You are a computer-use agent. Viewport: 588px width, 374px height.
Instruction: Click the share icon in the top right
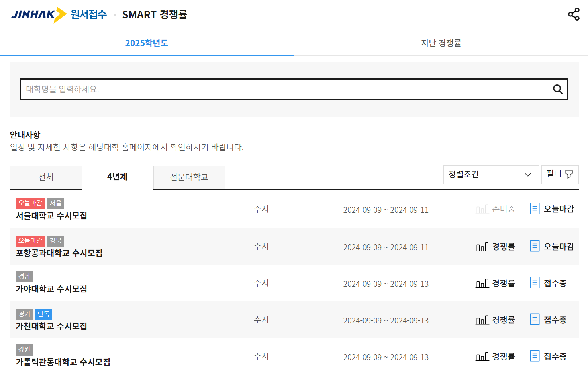pyautogui.click(x=574, y=14)
